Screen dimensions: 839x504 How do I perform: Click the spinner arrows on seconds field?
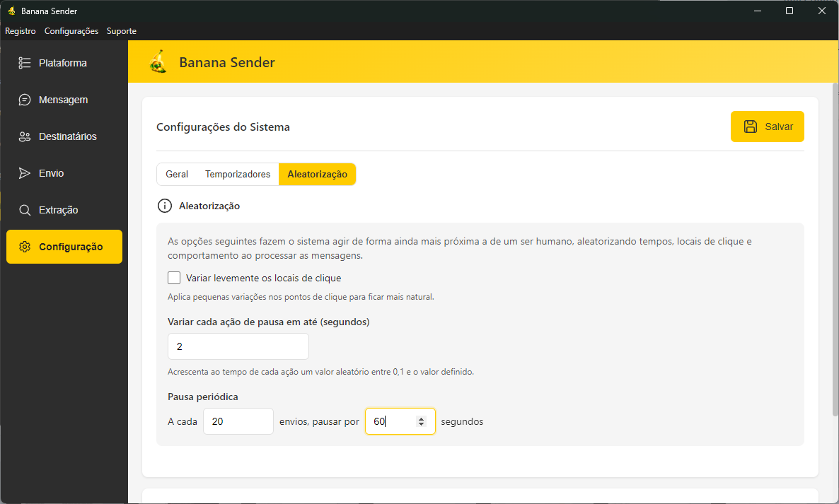coord(422,421)
